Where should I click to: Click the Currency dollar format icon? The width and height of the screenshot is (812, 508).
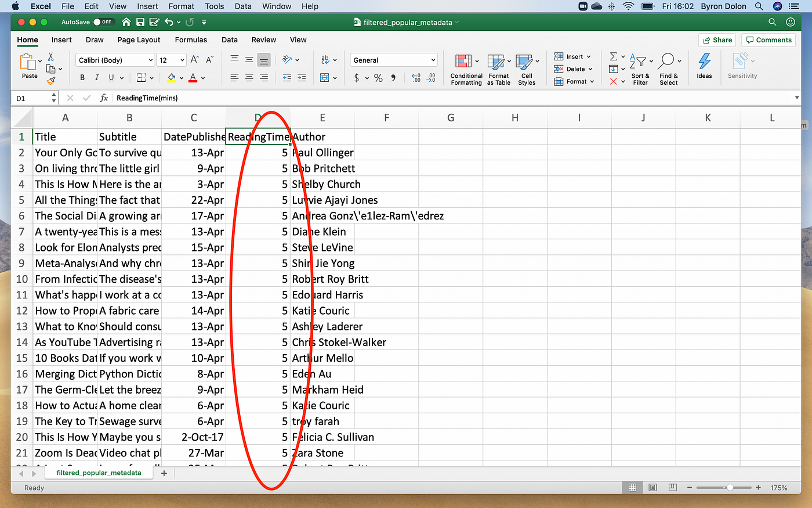[356, 78]
